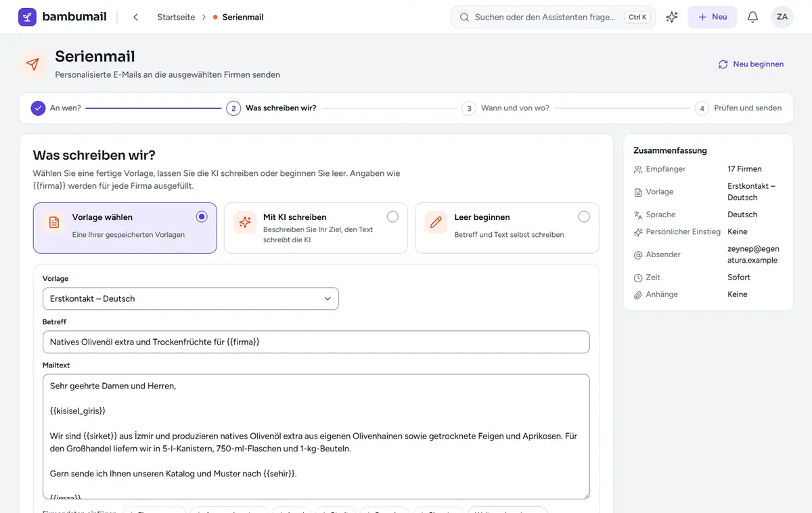This screenshot has height=513, width=812.
Task: Open notifications bell
Action: [x=752, y=17]
